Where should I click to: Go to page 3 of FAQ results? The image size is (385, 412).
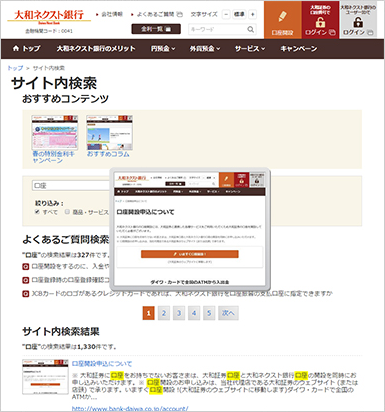pyautogui.click(x=179, y=313)
